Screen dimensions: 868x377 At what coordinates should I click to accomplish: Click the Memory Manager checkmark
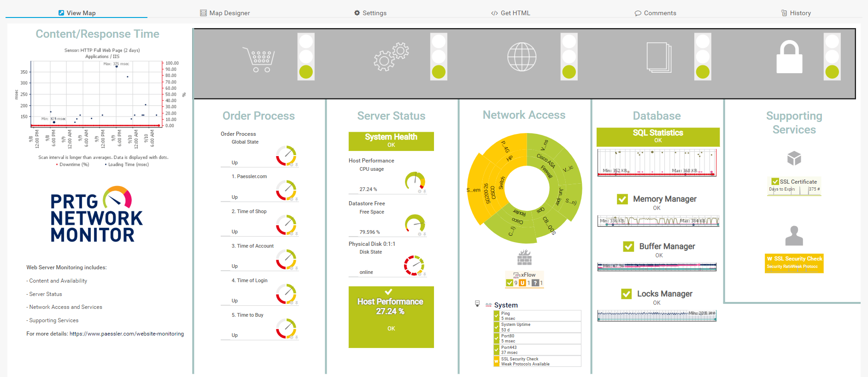tap(622, 199)
